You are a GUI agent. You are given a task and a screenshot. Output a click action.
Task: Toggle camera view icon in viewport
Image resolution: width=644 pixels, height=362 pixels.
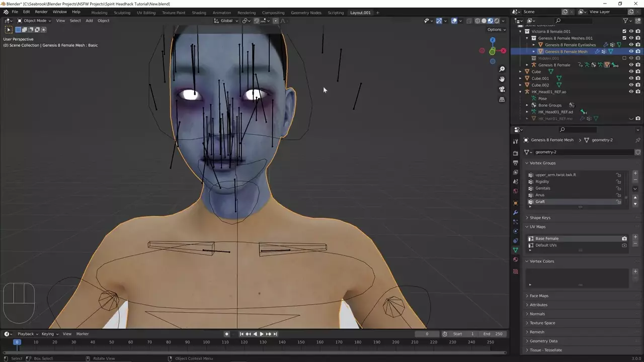tap(502, 89)
